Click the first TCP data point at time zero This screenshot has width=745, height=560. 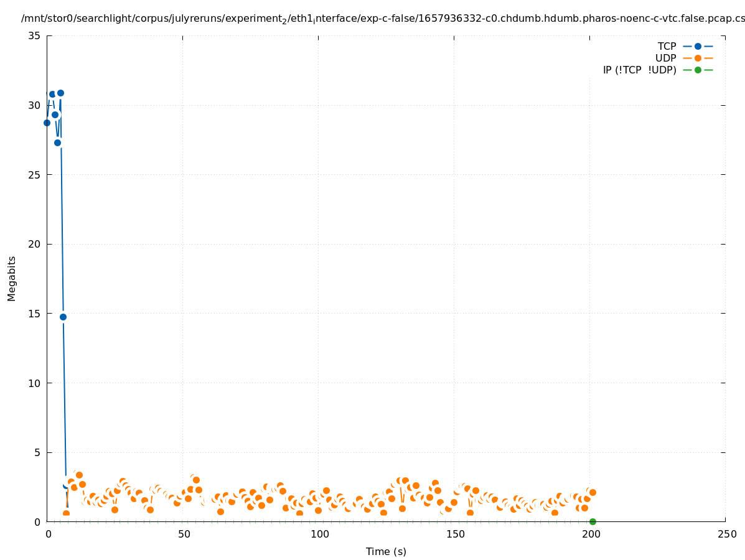point(47,123)
